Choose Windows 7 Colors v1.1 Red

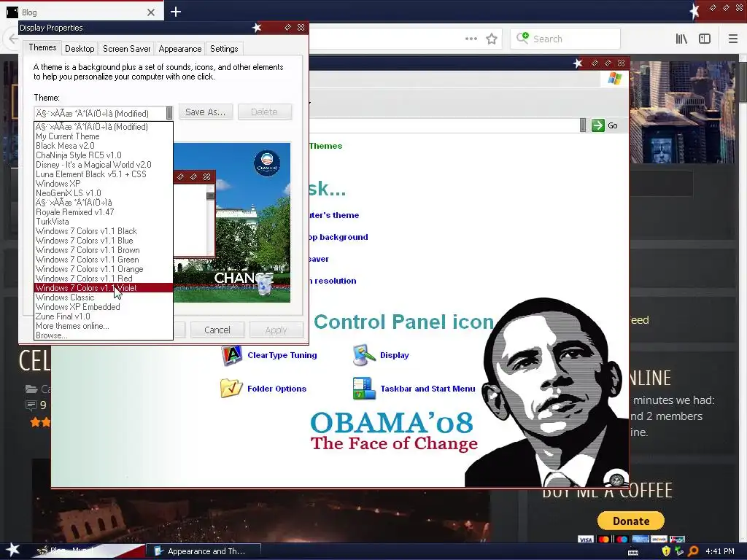click(104, 279)
